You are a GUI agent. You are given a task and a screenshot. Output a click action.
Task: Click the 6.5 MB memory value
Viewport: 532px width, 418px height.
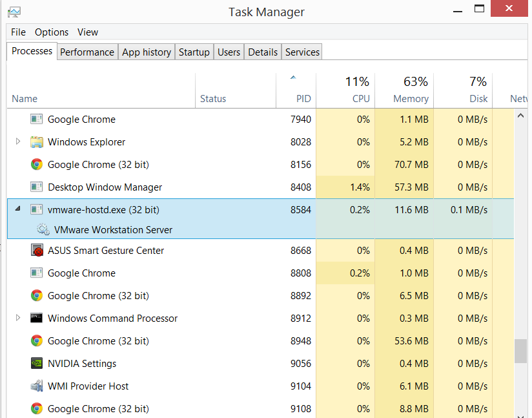(414, 295)
